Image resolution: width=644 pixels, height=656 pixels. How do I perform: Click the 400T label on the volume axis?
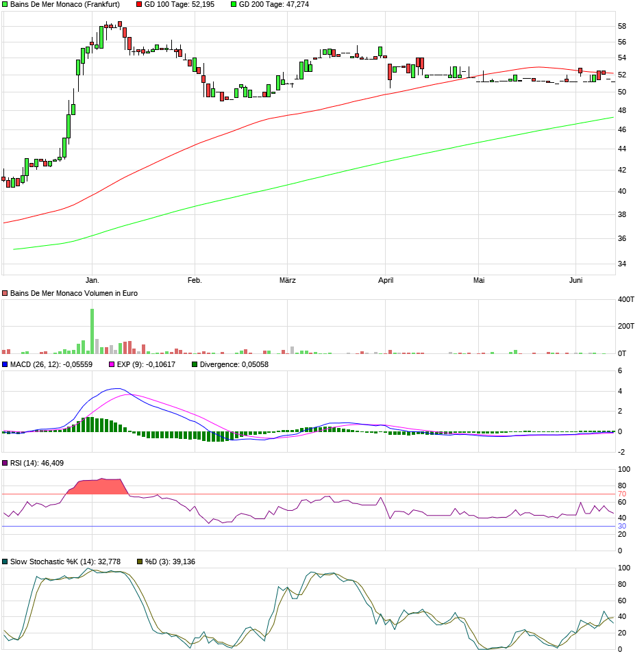pyautogui.click(x=626, y=299)
